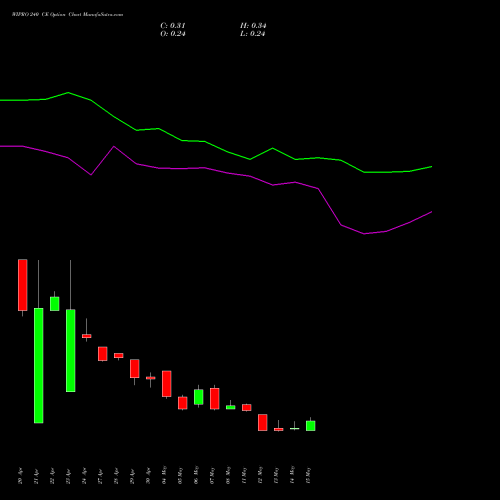Viewport: 500px width, 500px height.
Task: Click the red candle for 05 May
Action: pyautogui.click(x=183, y=403)
